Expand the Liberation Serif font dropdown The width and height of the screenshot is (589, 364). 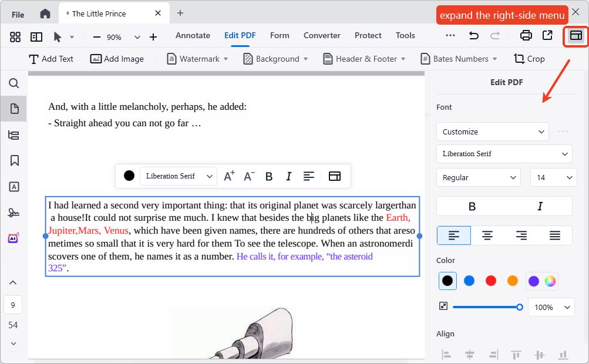[504, 153]
